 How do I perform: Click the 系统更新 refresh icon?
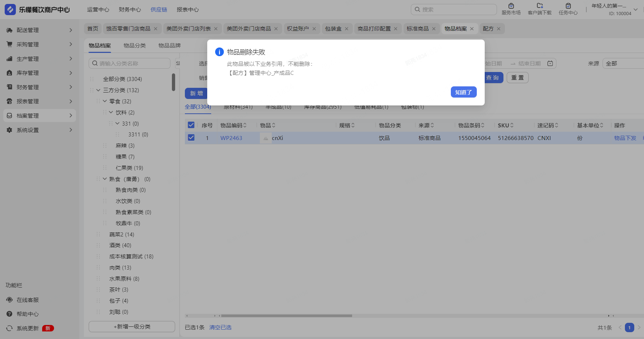pos(9,328)
